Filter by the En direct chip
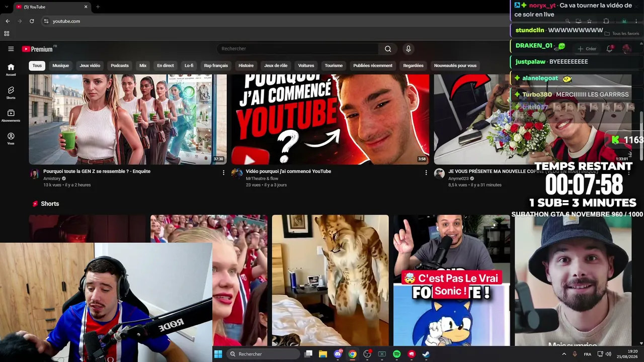Viewport: 644px width, 362px height. [166, 65]
